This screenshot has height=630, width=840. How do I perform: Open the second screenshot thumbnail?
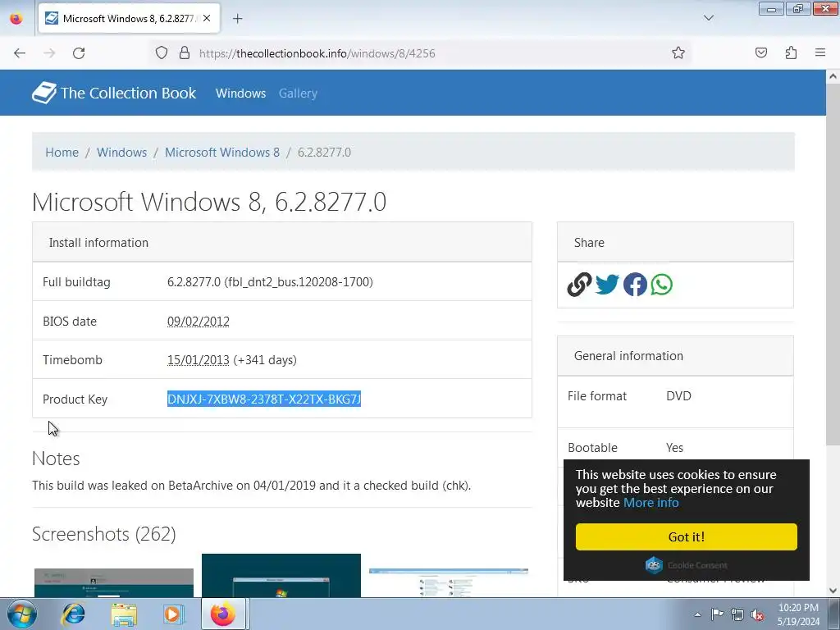281,575
